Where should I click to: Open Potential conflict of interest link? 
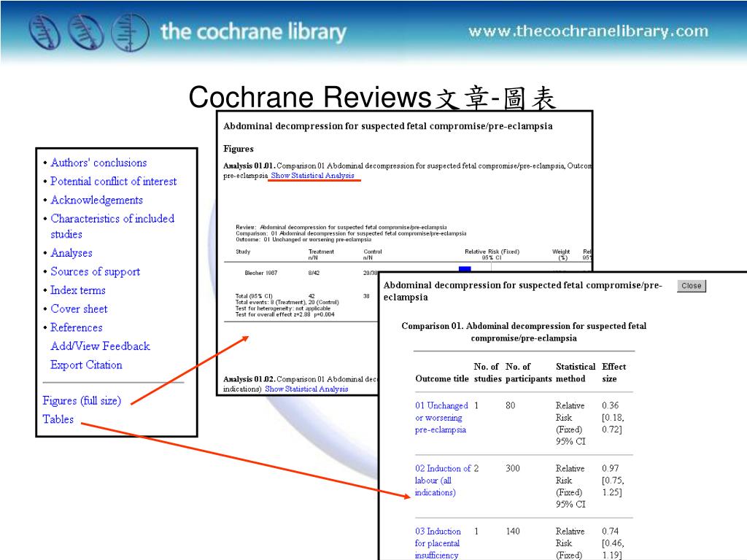click(x=113, y=182)
